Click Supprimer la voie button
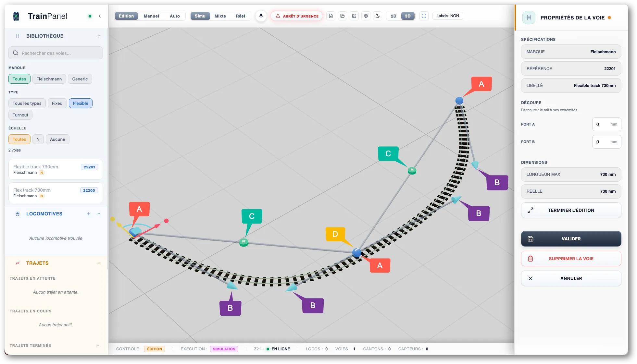Image resolution: width=637 pixels, height=364 pixels. (x=571, y=259)
